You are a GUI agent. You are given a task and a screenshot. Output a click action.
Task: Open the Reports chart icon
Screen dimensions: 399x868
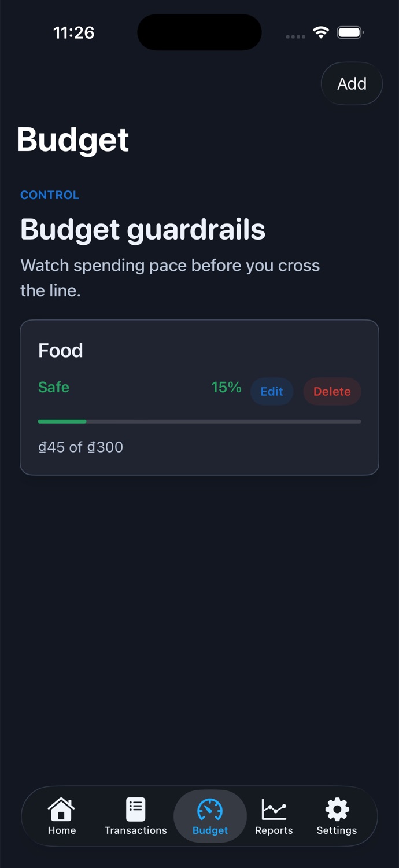click(274, 809)
